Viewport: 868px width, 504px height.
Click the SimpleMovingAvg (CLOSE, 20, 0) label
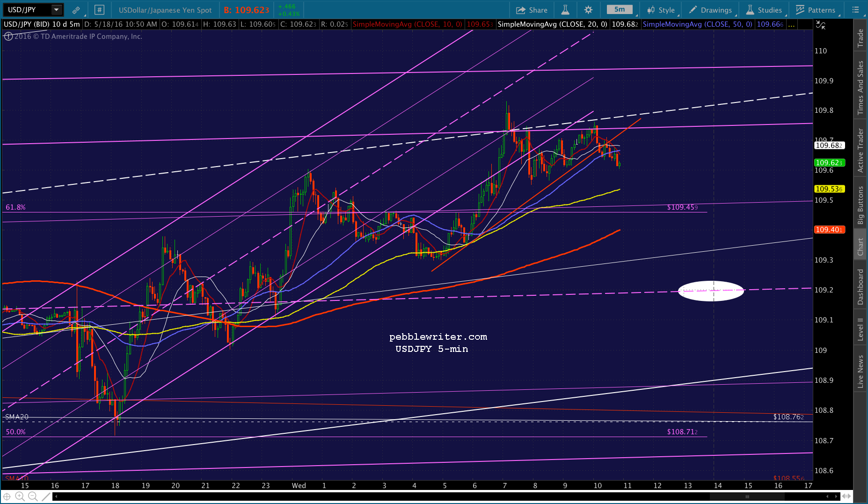[553, 24]
